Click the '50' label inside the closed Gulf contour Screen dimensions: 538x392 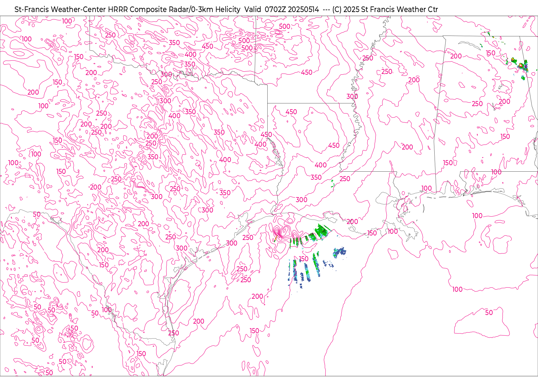point(489,312)
